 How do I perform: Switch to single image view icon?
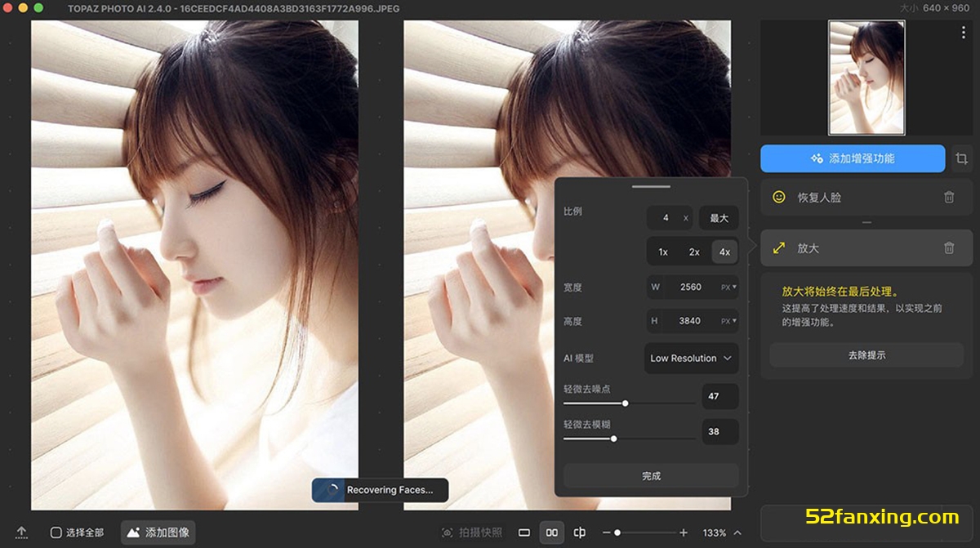[524, 532]
